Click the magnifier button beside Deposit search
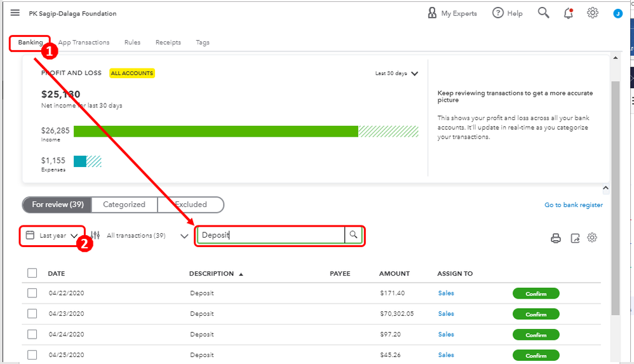 [x=354, y=235]
